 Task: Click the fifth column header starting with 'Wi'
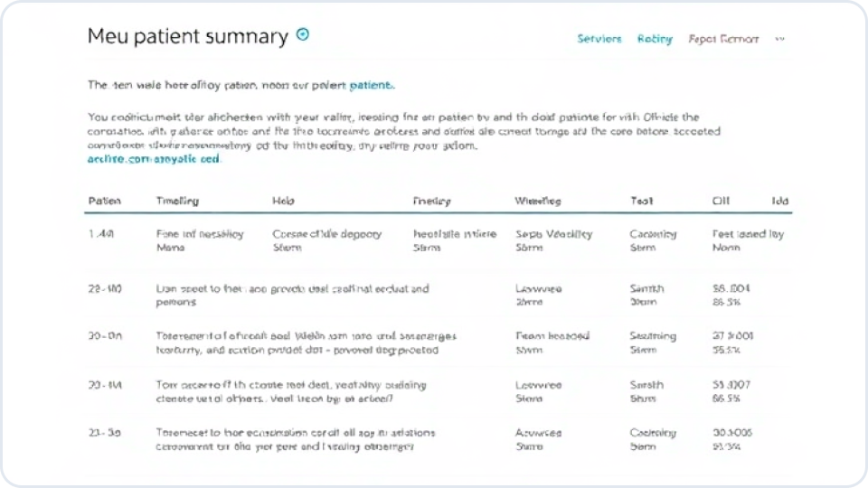[537, 201]
